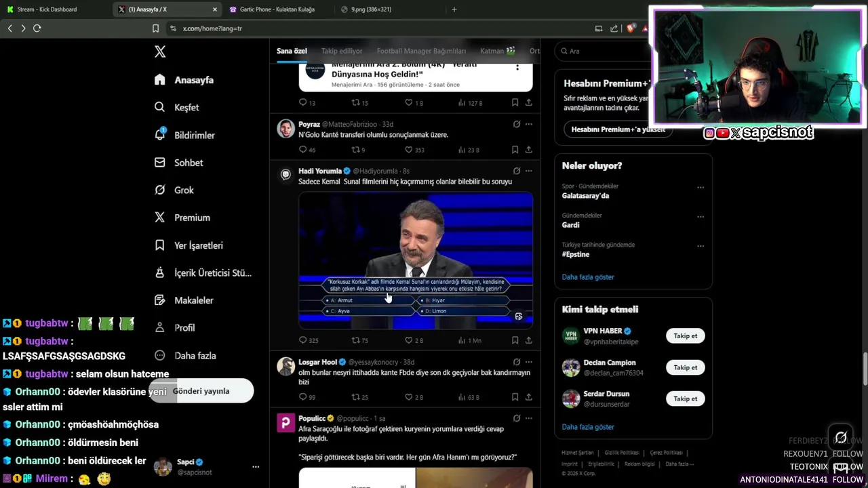Viewport: 868px width, 488px height.
Task: Open Premium X icon in sidebar
Action: click(160, 218)
